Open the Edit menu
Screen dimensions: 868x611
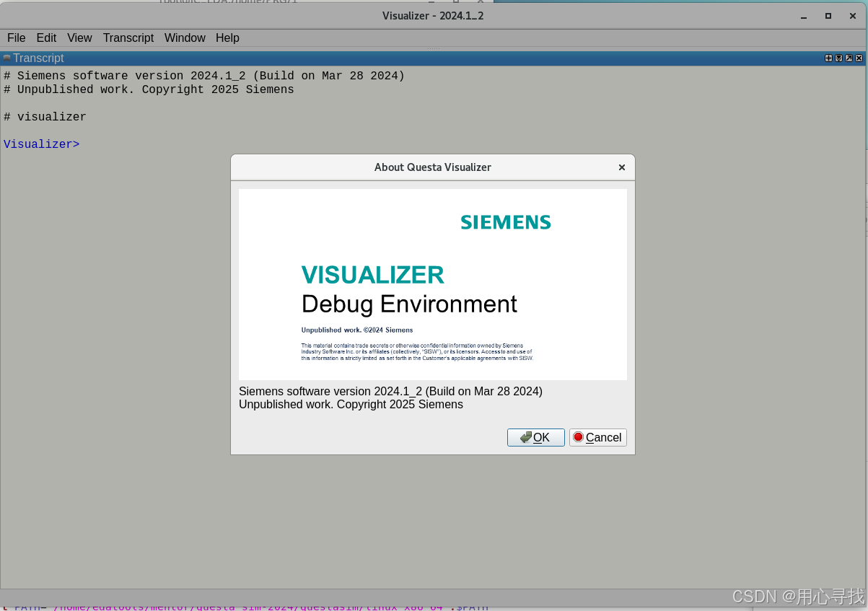coord(46,38)
